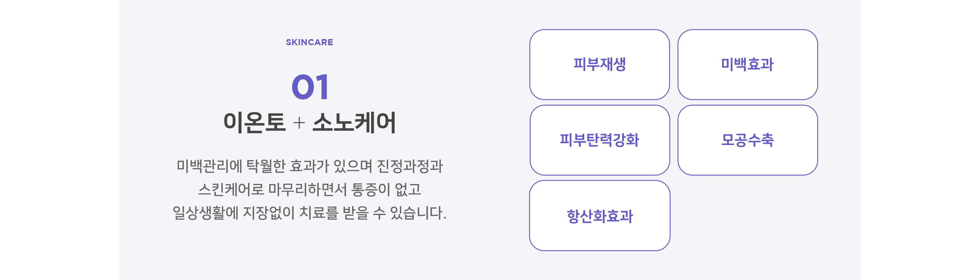Viewport: 980px width, 280px height.
Task: Click the large 01 number
Action: tap(310, 87)
